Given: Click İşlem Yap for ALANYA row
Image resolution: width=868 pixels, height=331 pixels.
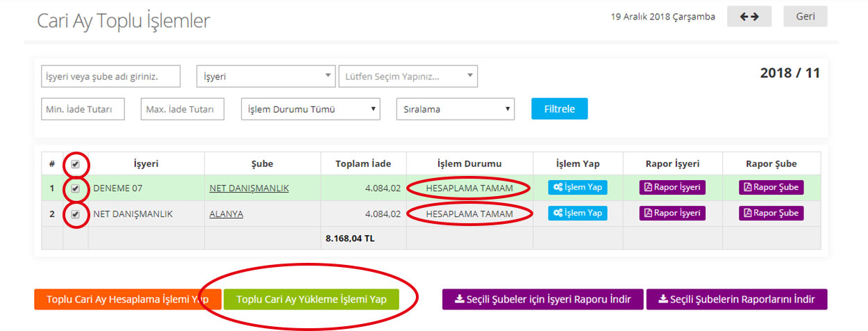Looking at the screenshot, I should coord(578,213).
